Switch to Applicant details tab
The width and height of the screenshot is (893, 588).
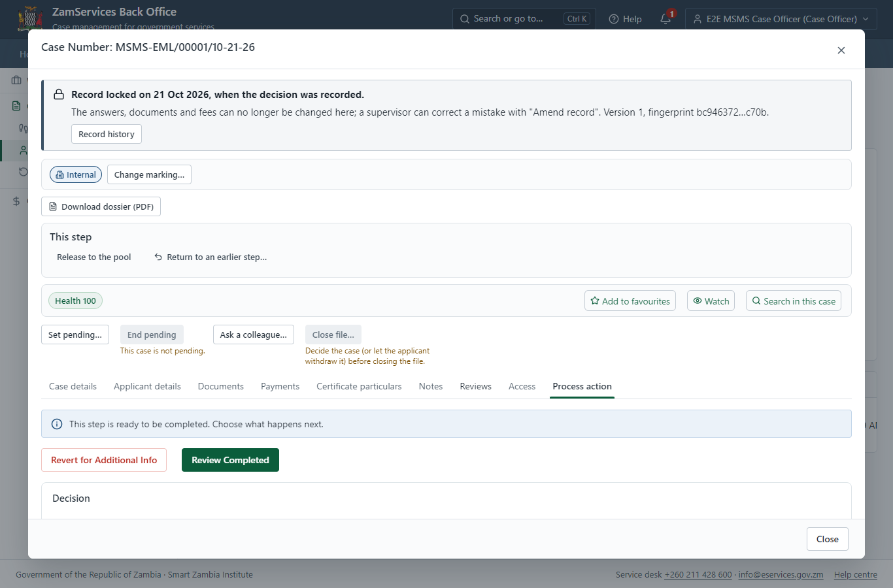click(x=147, y=386)
